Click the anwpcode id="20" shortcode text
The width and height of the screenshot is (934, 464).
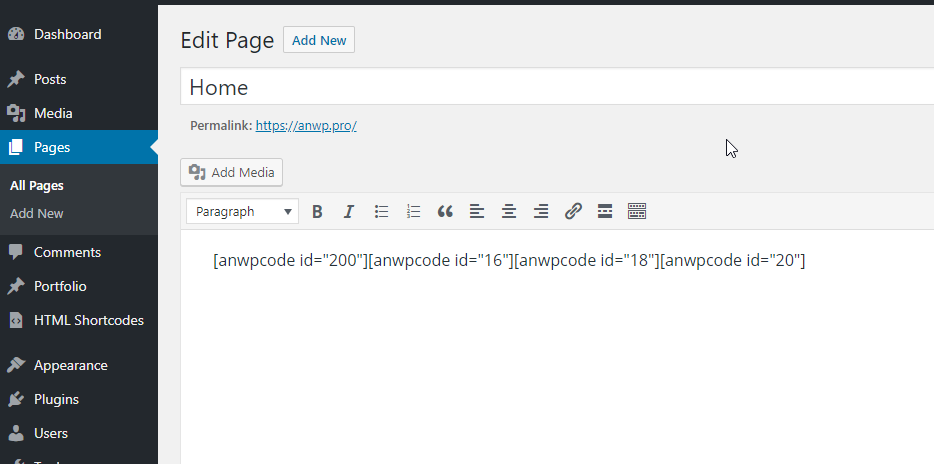click(x=733, y=260)
